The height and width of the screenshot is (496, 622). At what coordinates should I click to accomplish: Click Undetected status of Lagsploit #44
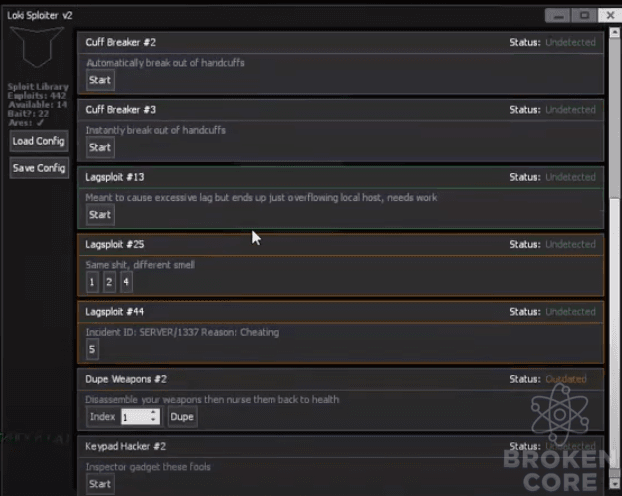570,312
